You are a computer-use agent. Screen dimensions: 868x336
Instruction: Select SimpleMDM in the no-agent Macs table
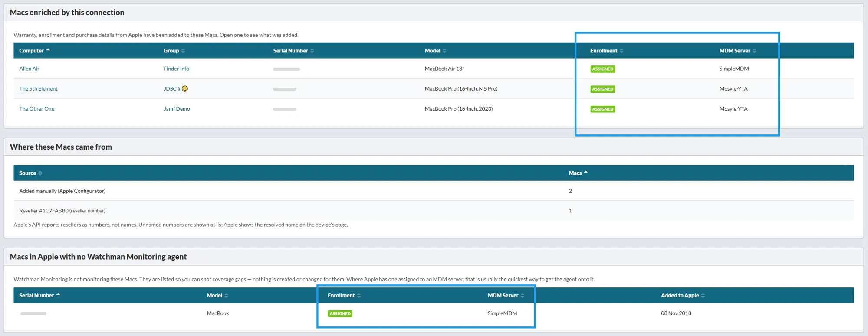pos(502,313)
